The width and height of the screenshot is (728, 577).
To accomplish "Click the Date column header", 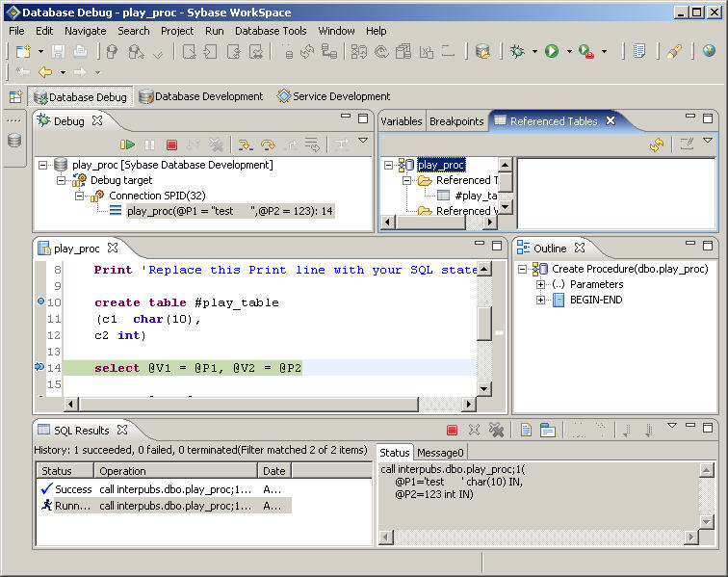I will (274, 471).
